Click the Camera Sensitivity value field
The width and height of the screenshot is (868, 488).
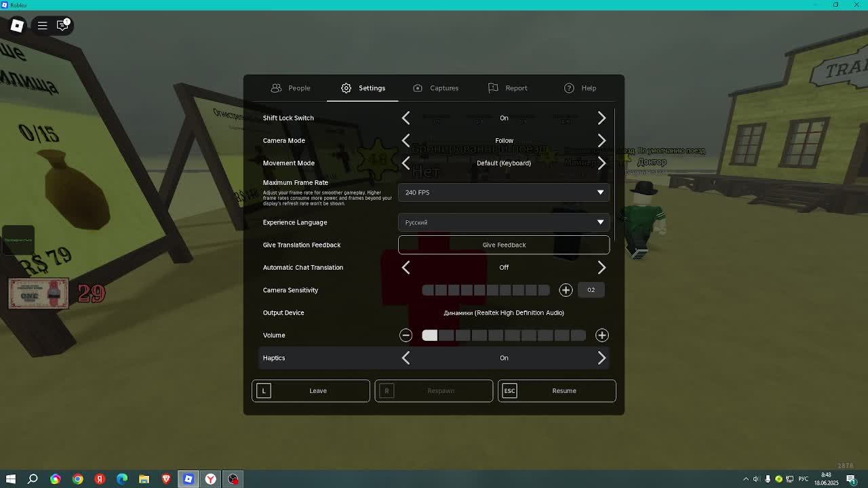click(x=591, y=290)
